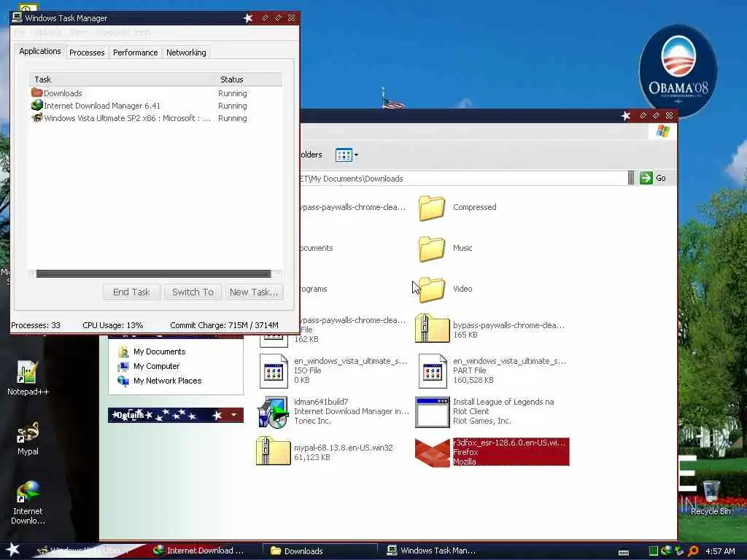
Task: Open Task Manager's Options menu
Action: pos(48,32)
